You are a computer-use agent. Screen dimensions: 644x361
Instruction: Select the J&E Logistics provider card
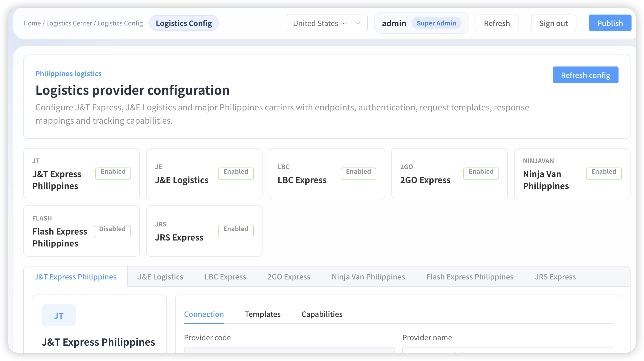point(204,174)
